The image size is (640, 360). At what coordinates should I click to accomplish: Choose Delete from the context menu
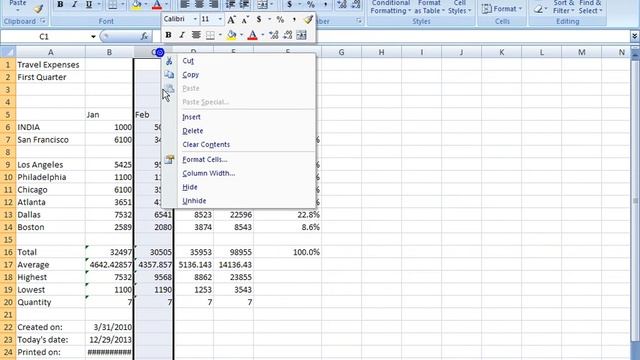point(193,131)
